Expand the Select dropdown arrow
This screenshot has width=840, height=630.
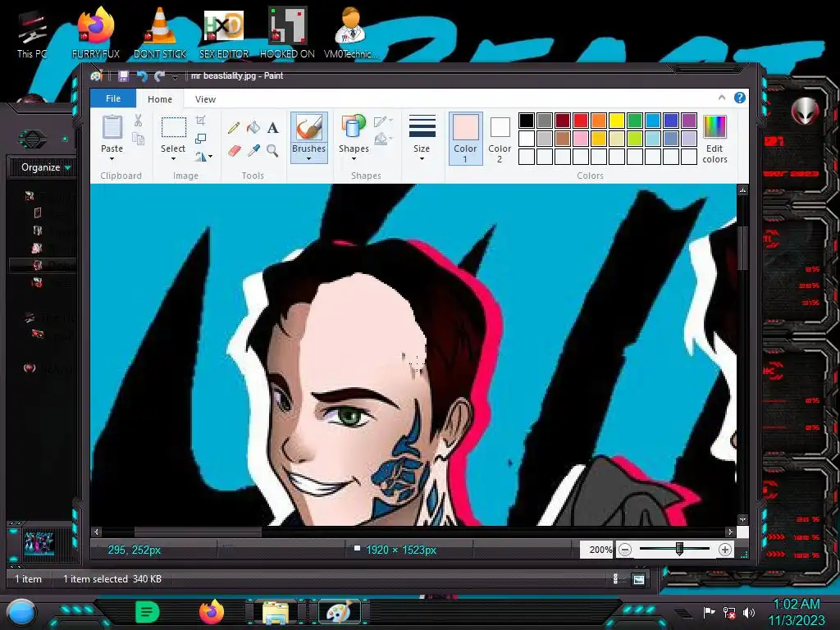tap(173, 158)
